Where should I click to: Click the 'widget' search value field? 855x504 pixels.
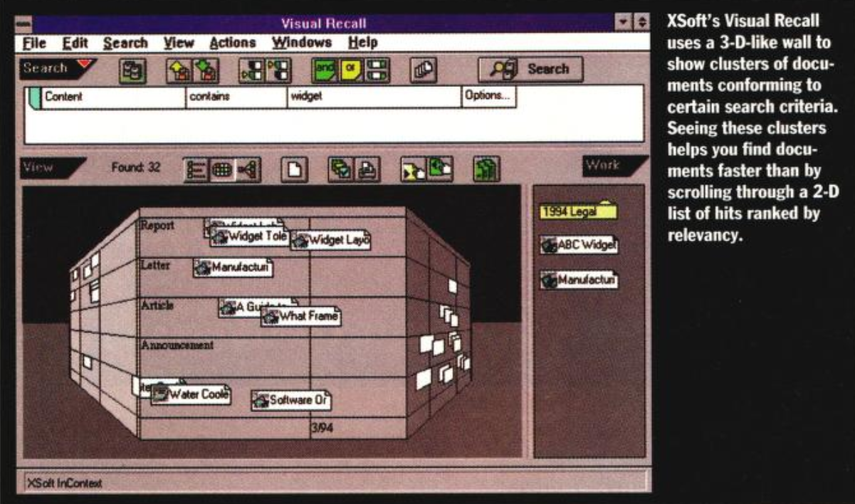tap(374, 98)
